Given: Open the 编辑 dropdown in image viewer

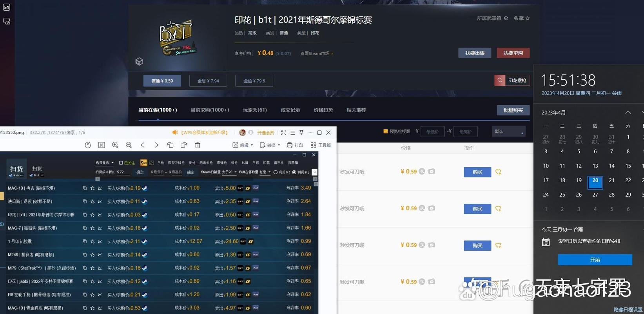Looking at the screenshot, I should click(x=243, y=145).
